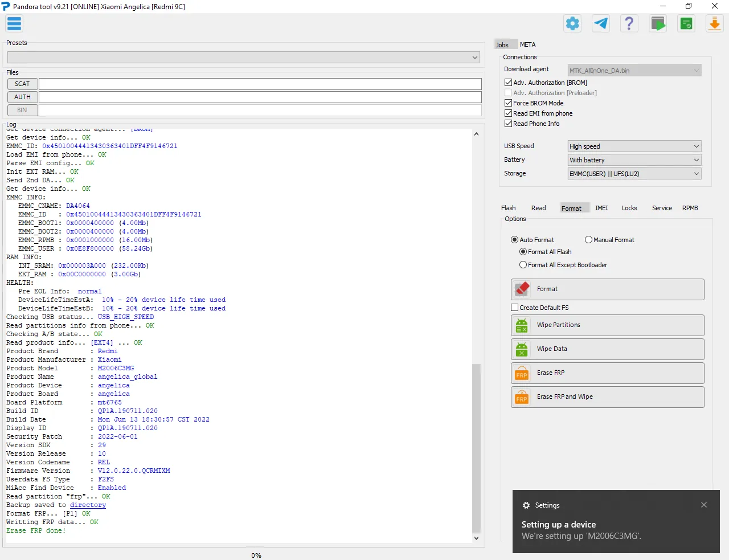Open the hamburger menu icon

[x=14, y=24]
